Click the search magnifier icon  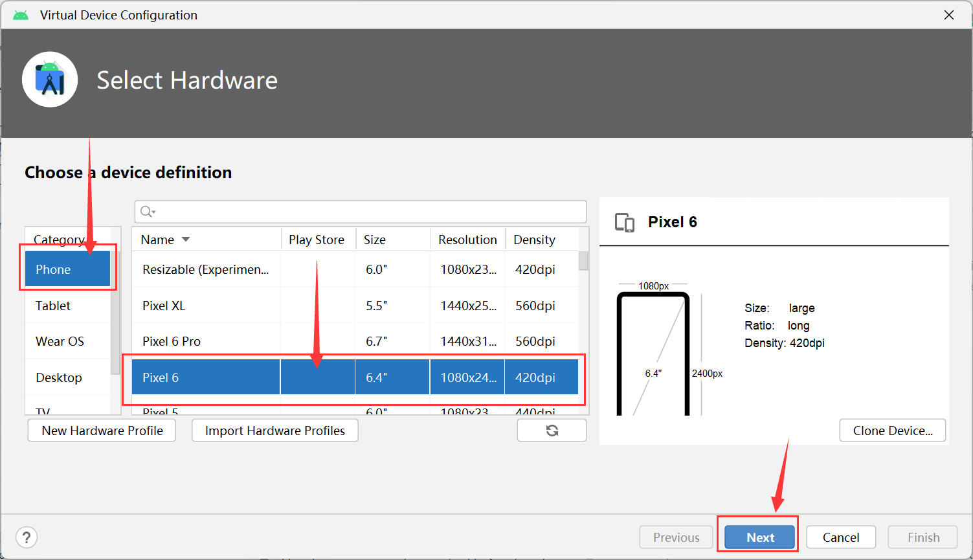tap(148, 212)
